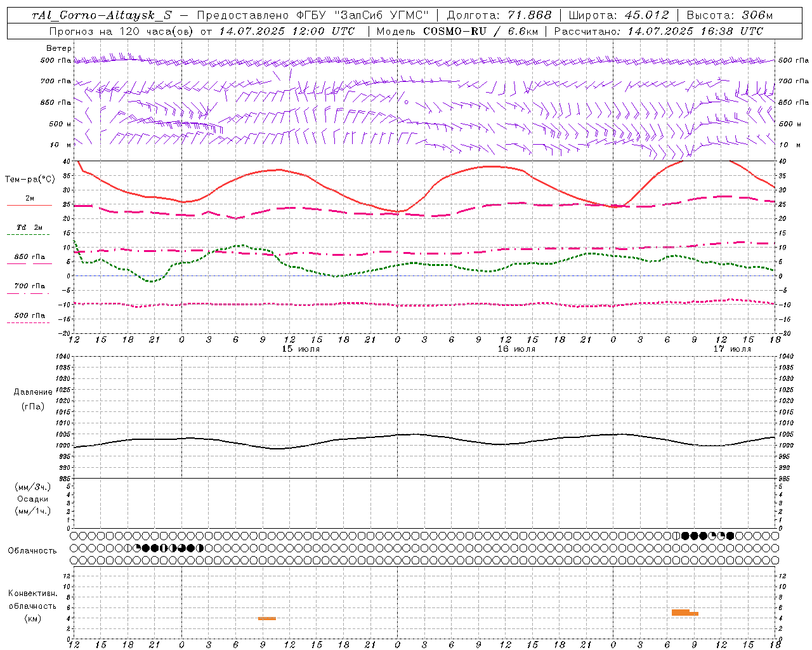
Task: Click the station title rAl_Gorno-Altaysk_S
Action: coord(101,15)
